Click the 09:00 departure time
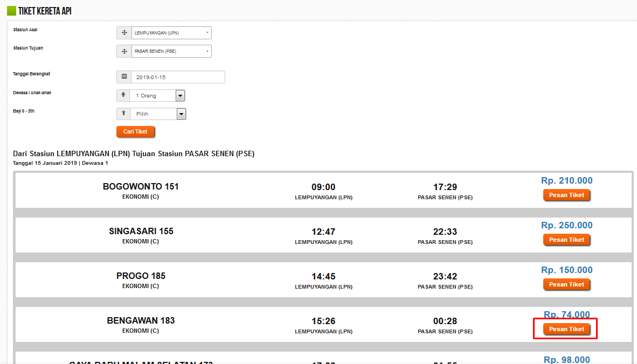 [323, 187]
